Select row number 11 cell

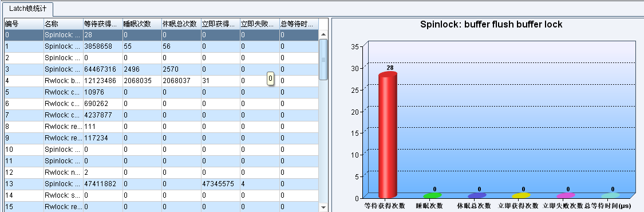[x=24, y=161]
